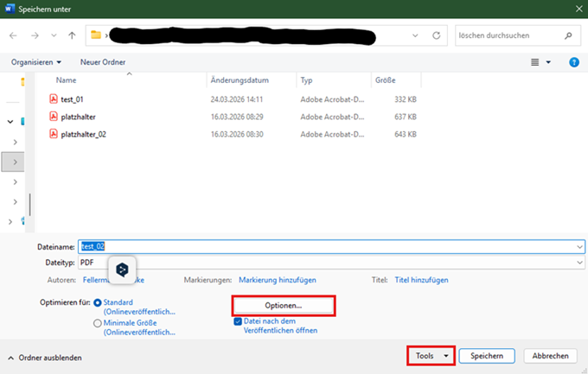Screen dimensions: 588x374
Task: Open the Dateityp PDF dropdown
Action: tap(578, 262)
